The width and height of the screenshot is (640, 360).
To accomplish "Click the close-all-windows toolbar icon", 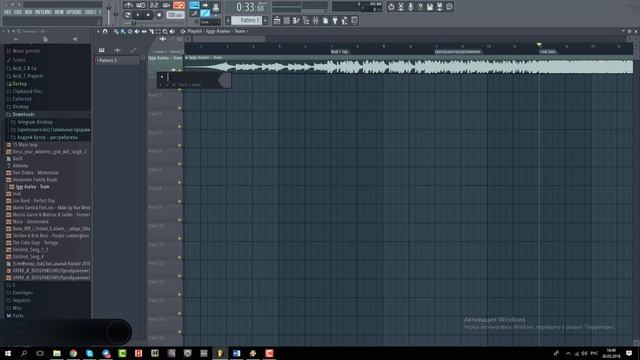I will tap(354, 20).
